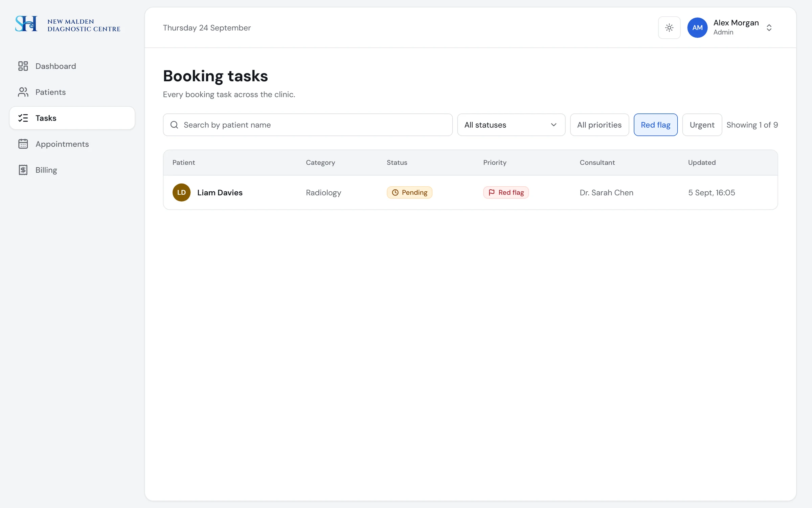Click the Alex Morgan user name

point(736,23)
